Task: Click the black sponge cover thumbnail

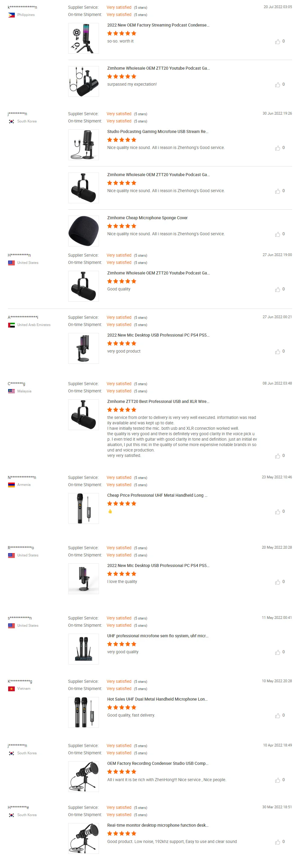Action: (84, 231)
